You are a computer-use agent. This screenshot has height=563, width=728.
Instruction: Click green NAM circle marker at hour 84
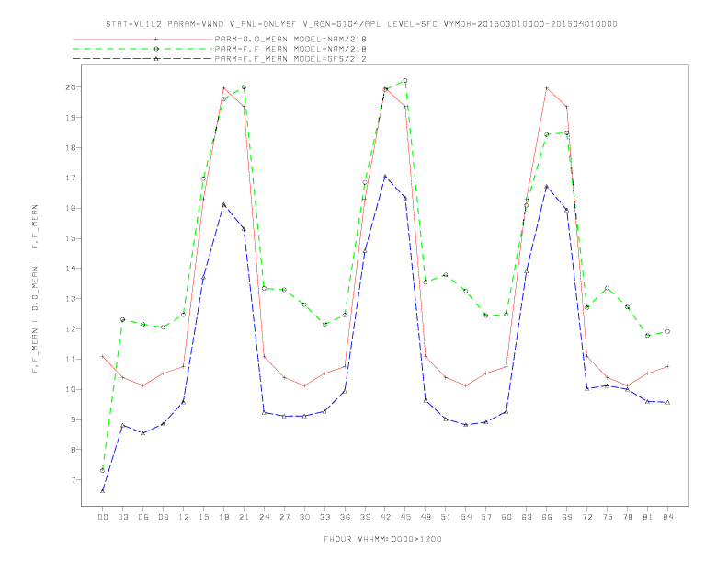coord(667,332)
